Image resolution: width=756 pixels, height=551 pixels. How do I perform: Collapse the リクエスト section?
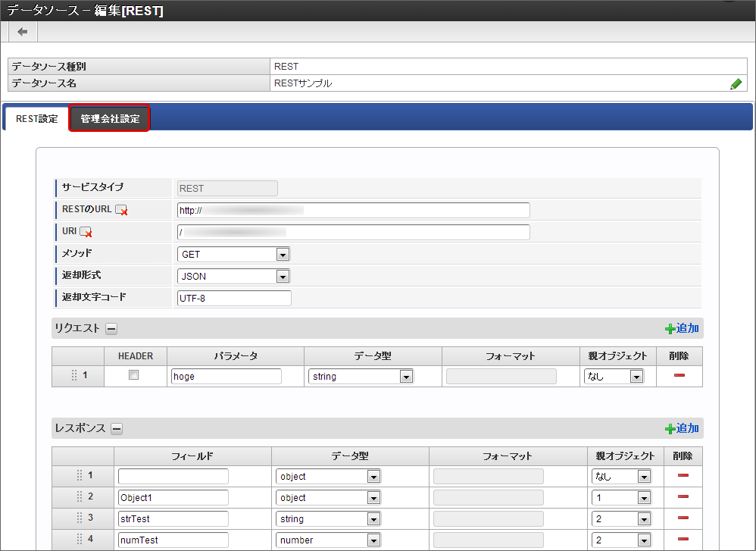pos(111,329)
